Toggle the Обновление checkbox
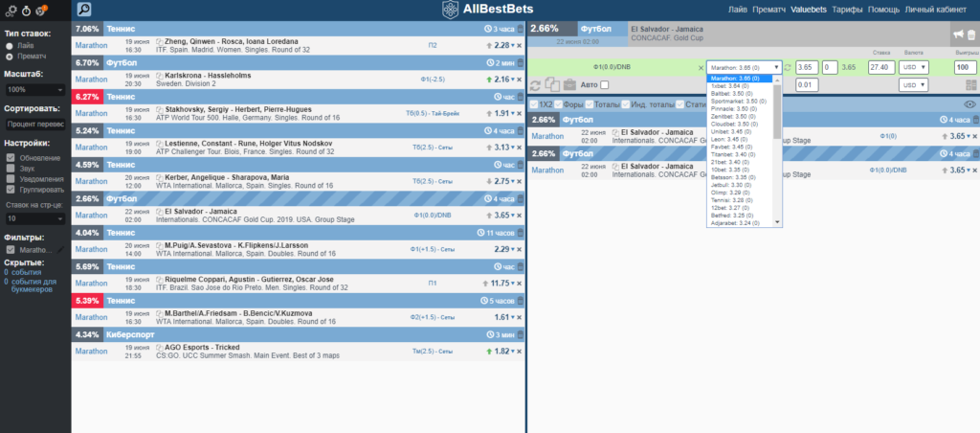Image resolution: width=980 pixels, height=433 pixels. coord(10,158)
